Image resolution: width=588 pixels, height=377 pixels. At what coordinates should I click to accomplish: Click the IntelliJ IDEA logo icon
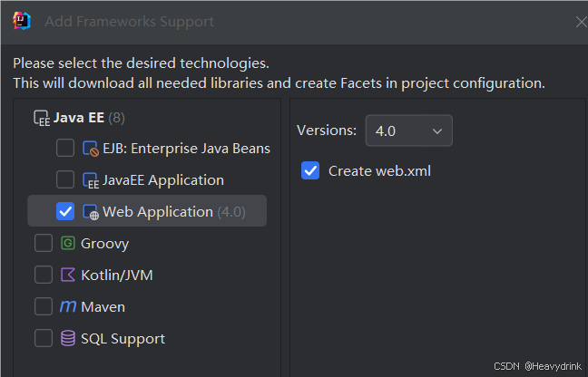pyautogui.click(x=22, y=21)
